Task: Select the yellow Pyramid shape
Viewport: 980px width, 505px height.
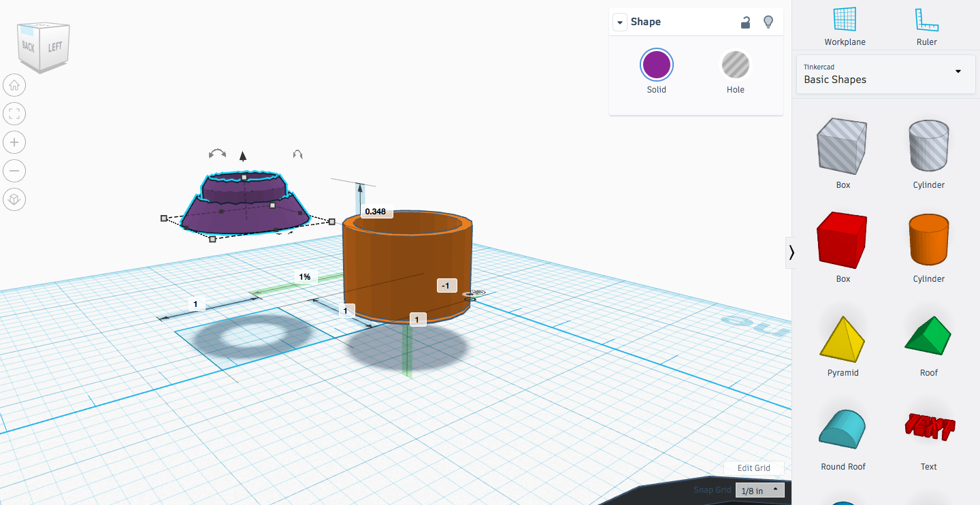Action: coord(843,338)
